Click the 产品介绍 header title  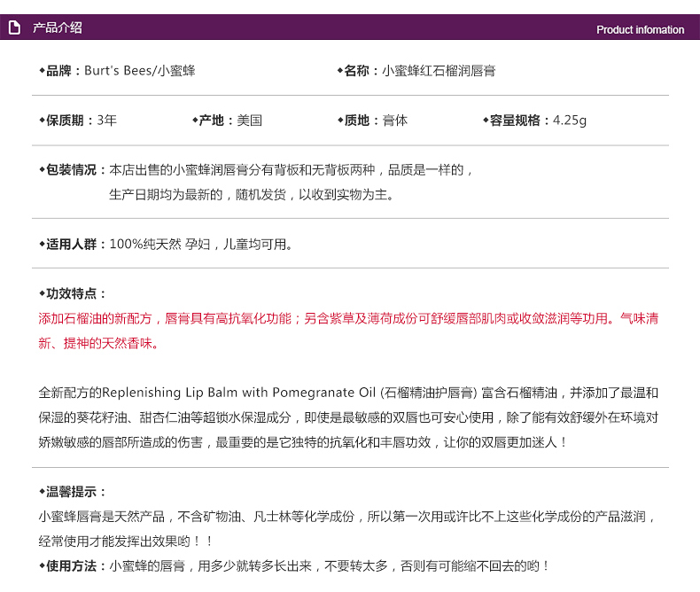[x=57, y=27]
